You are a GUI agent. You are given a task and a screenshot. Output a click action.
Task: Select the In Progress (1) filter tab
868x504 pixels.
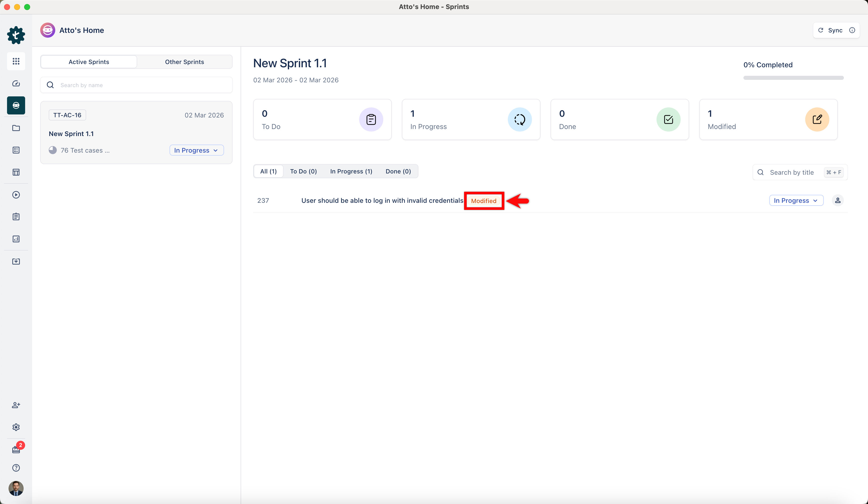pyautogui.click(x=351, y=171)
